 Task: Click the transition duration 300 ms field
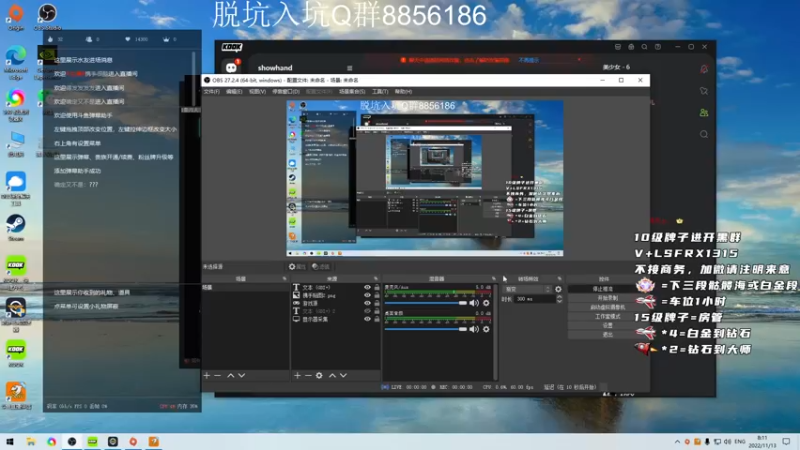pyautogui.click(x=534, y=299)
